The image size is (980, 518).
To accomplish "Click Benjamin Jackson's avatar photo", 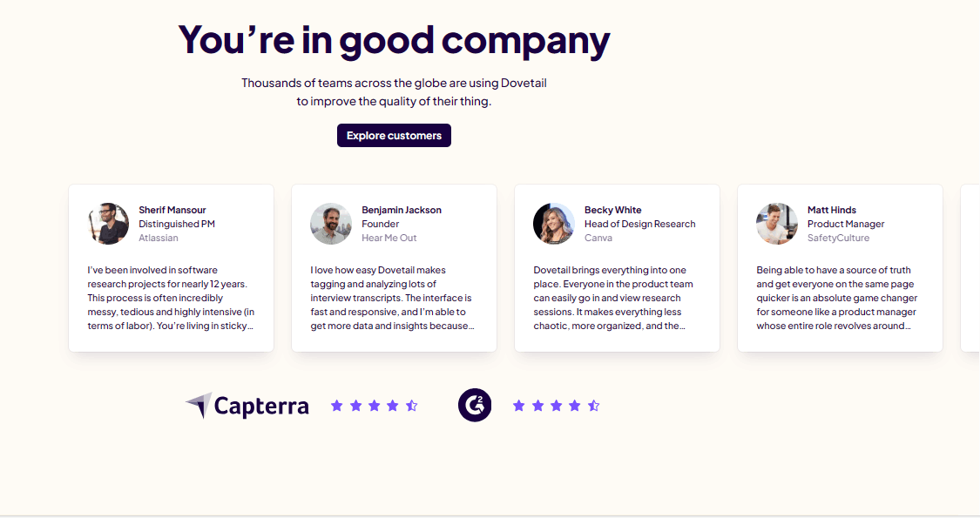I will pyautogui.click(x=331, y=224).
